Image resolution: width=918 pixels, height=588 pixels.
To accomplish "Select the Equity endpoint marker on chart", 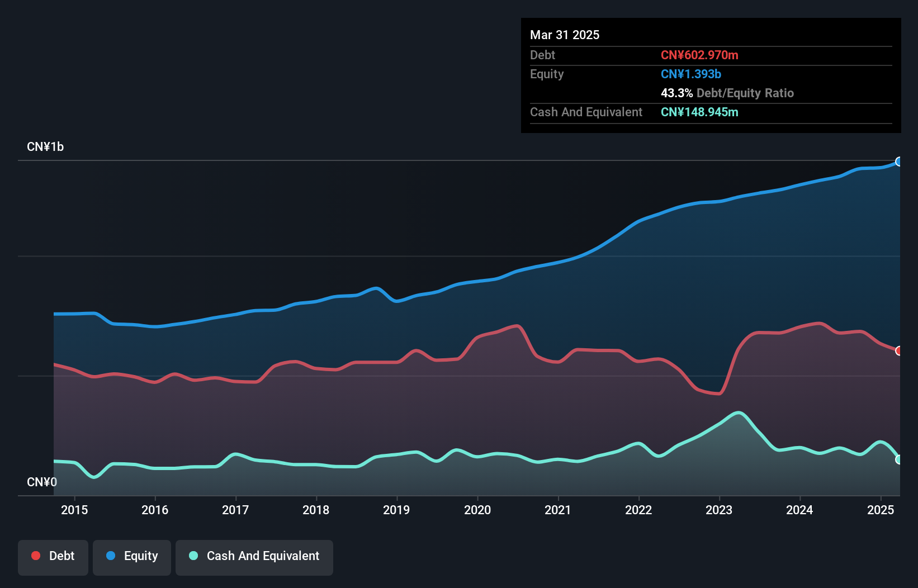I will point(899,162).
